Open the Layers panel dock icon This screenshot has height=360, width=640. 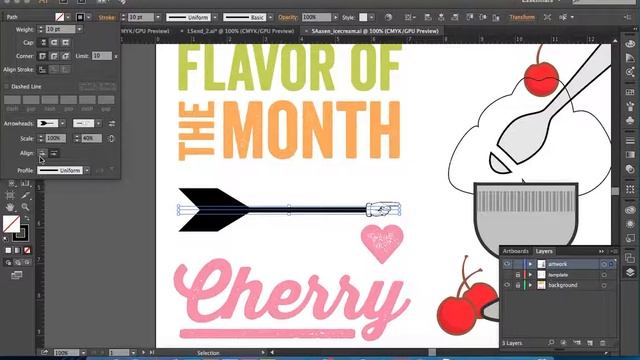coord(630,272)
